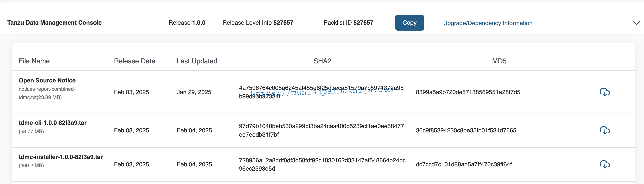Viewport: 644px width, 184px height.
Task: Download tdmc-installer-1.0.0-82f3a9.tar via cloud icon
Action: (x=605, y=164)
